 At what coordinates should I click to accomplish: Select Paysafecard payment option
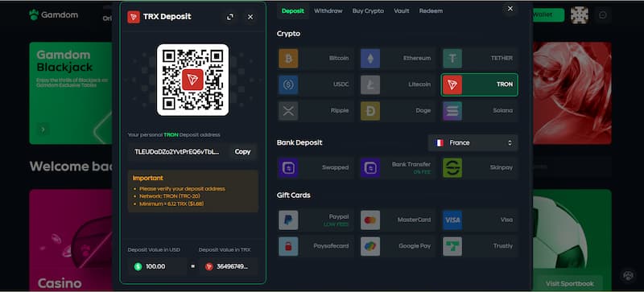click(316, 246)
